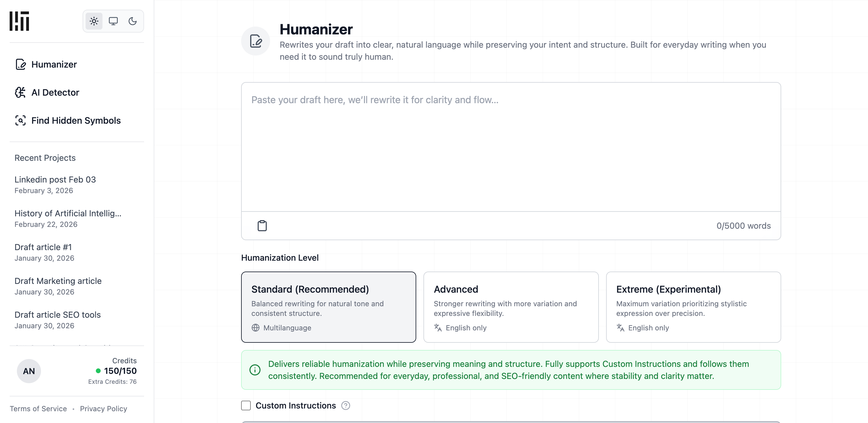
Task: Pick Extreme (Experimental) humanization level
Action: 693,307
